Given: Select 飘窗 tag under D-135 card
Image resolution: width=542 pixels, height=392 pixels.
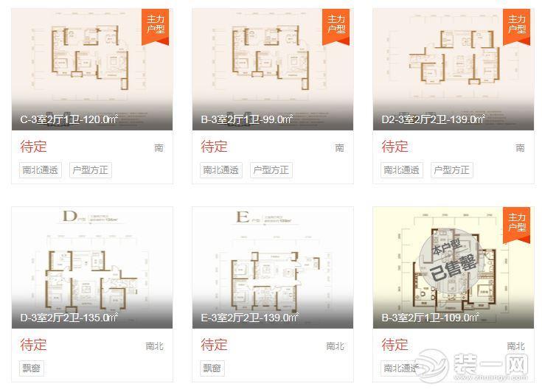Looking at the screenshot, I should point(32,368).
